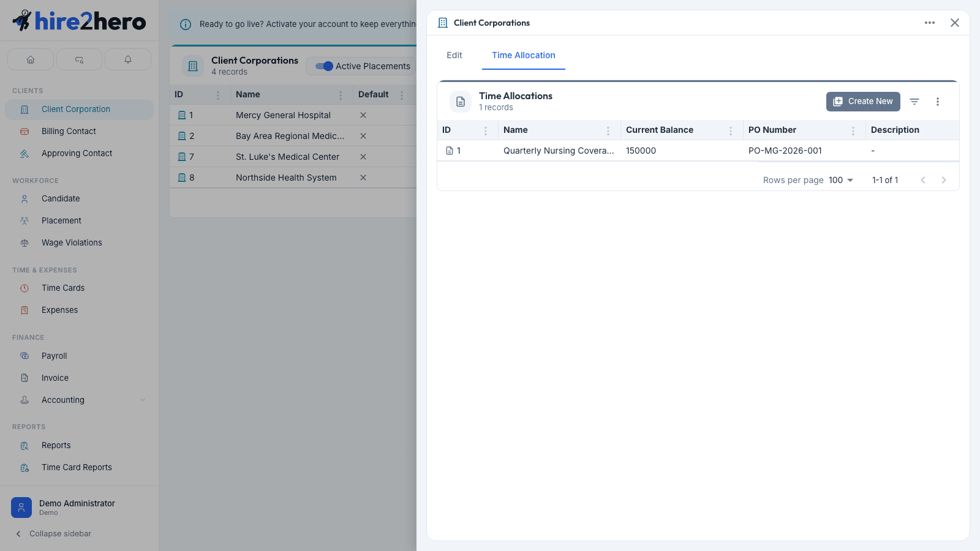
Task: Open filter icon in Time Allocations header
Action: (x=914, y=102)
